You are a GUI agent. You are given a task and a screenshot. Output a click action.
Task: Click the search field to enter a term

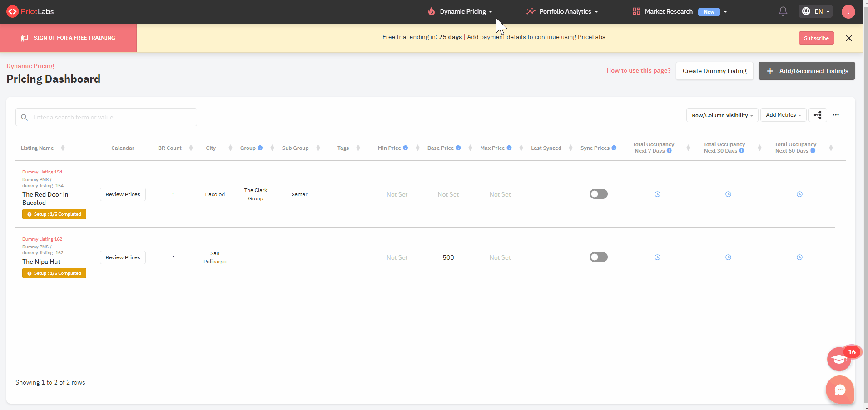(x=106, y=117)
